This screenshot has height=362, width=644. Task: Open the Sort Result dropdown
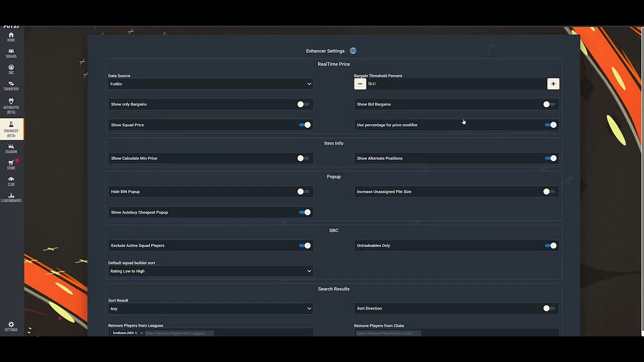211,309
